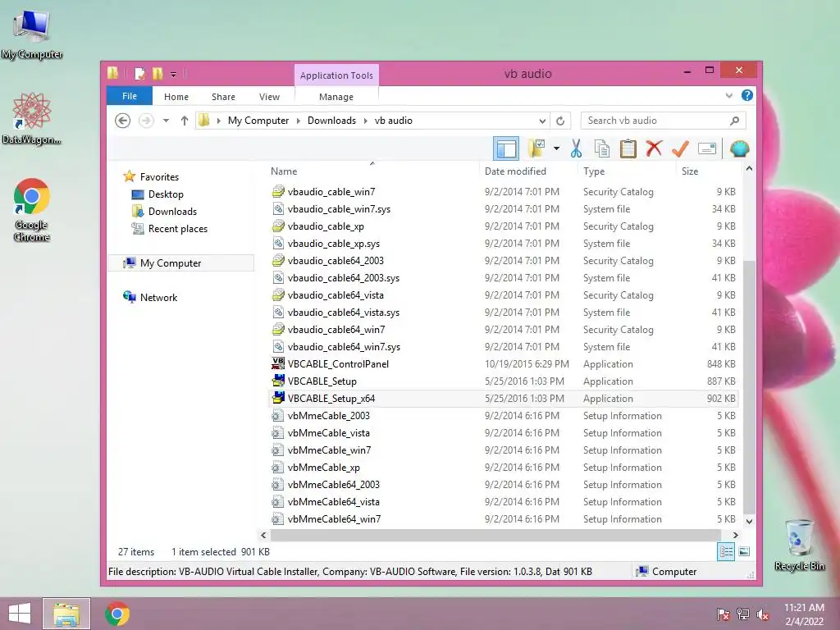
Task: Click the muted volume tray icon
Action: [x=762, y=614]
